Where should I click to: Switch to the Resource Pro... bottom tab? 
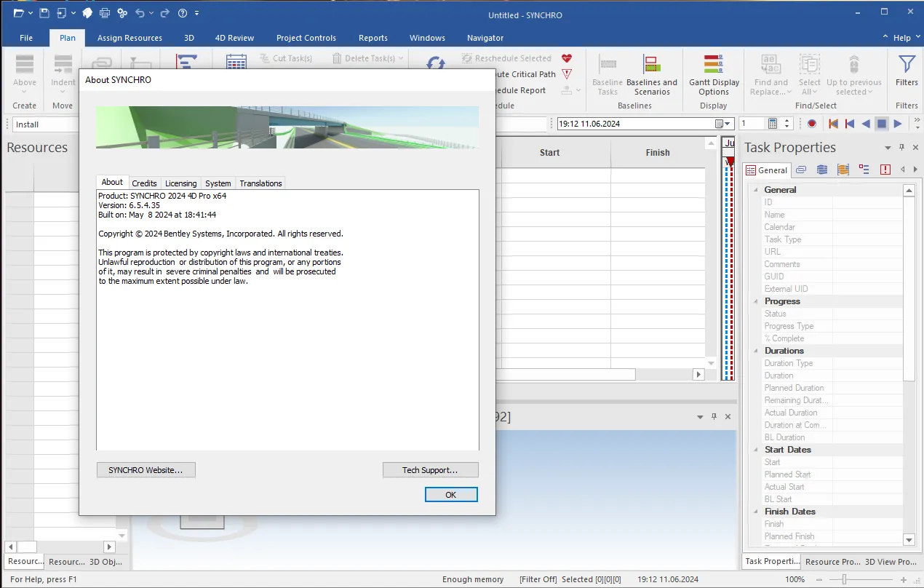coord(832,562)
